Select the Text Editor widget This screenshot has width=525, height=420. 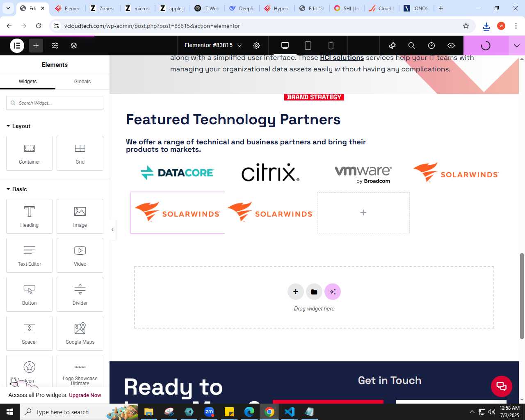29,255
